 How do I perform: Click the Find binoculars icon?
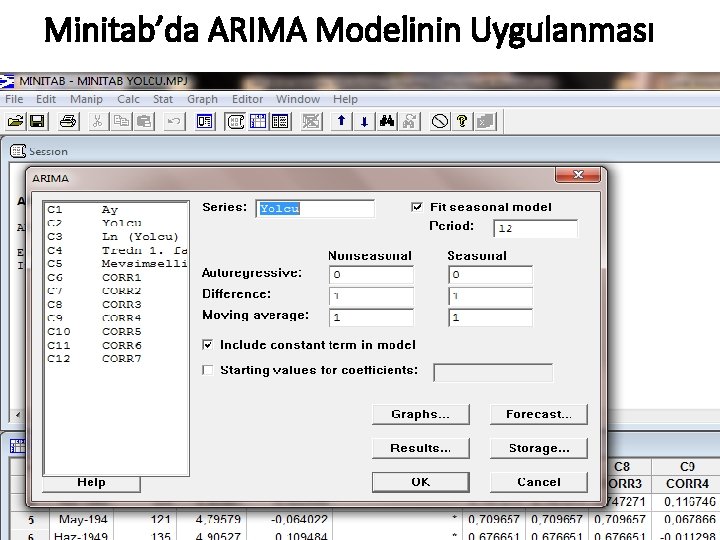pos(387,121)
